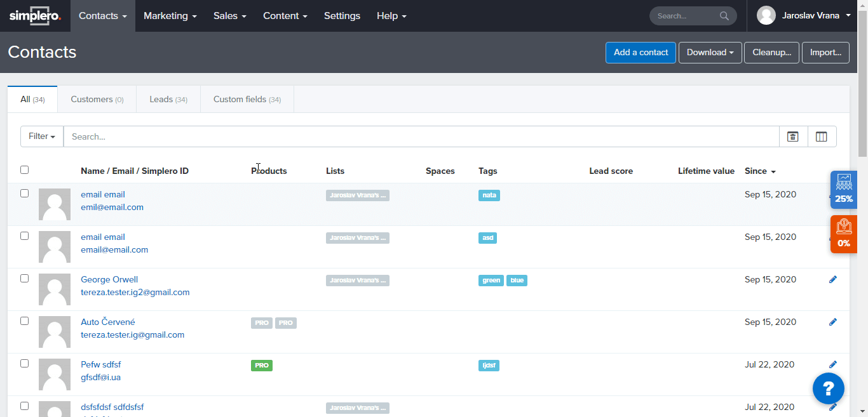
Task: Select dsfsfdsf sdfdsfsf's checkbox
Action: (x=24, y=406)
